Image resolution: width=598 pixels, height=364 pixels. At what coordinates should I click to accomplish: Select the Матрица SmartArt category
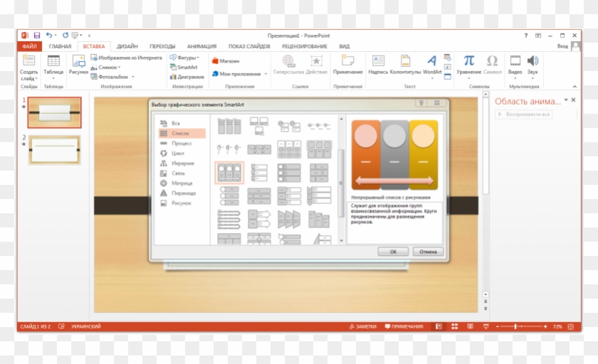coord(182,183)
